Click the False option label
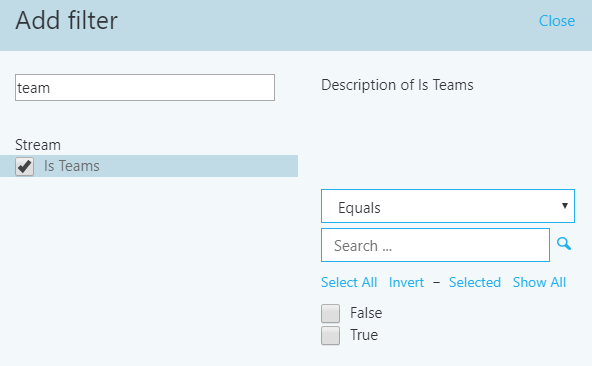592x366 pixels. (x=366, y=313)
